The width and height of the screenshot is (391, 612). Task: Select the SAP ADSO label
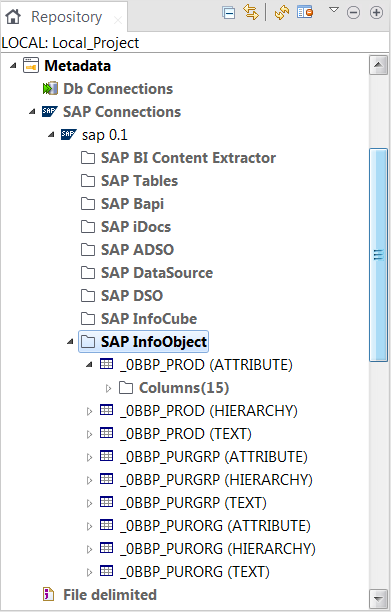(137, 250)
